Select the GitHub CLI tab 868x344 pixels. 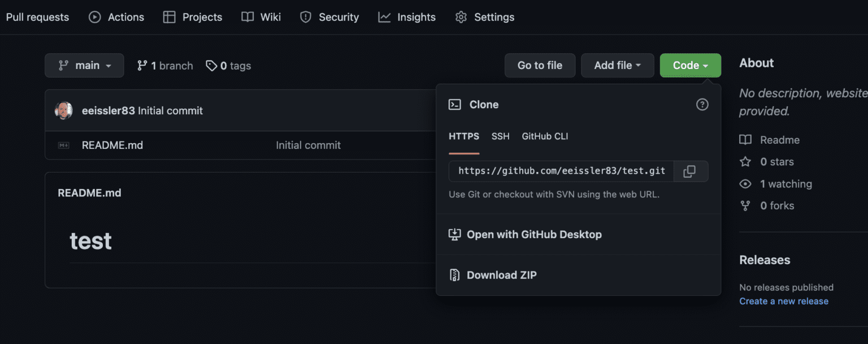coord(544,136)
